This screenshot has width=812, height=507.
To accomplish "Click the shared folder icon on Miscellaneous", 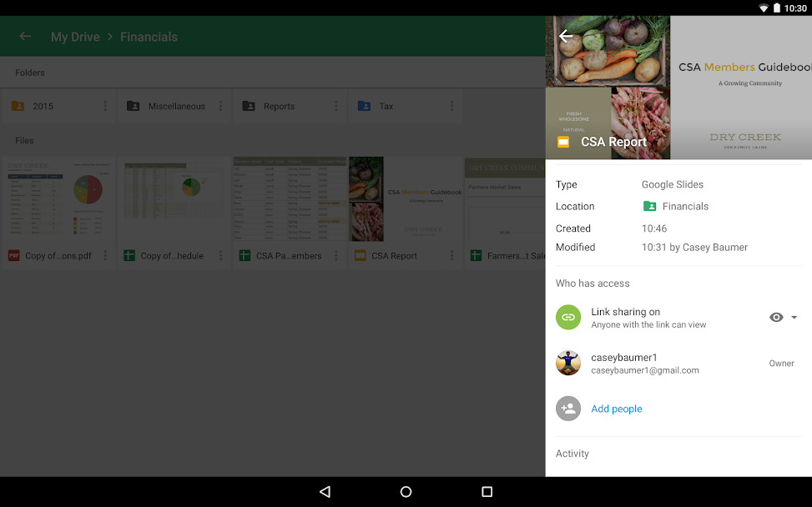I will [x=134, y=106].
